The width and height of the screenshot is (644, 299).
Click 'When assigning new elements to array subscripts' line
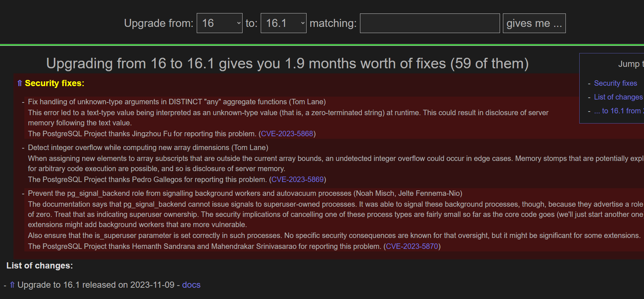click(x=336, y=158)
